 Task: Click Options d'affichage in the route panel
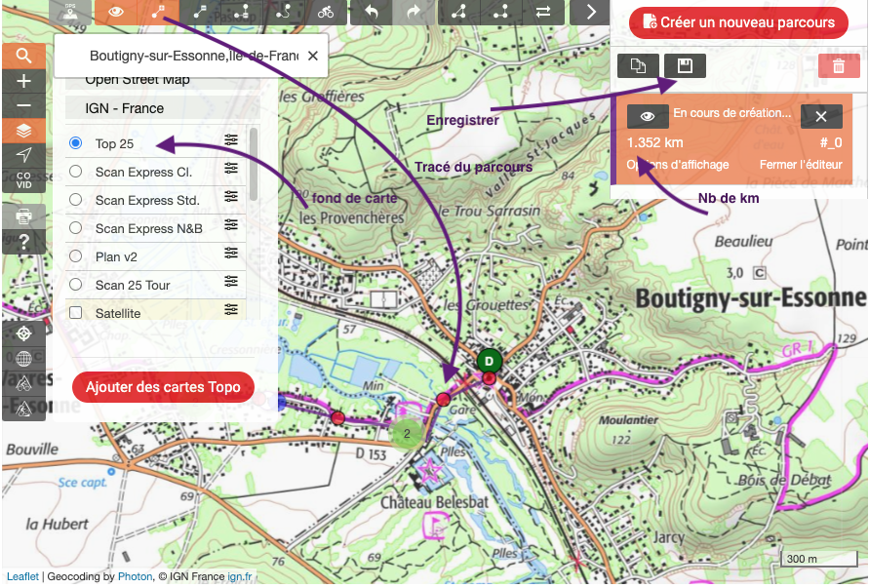(677, 164)
